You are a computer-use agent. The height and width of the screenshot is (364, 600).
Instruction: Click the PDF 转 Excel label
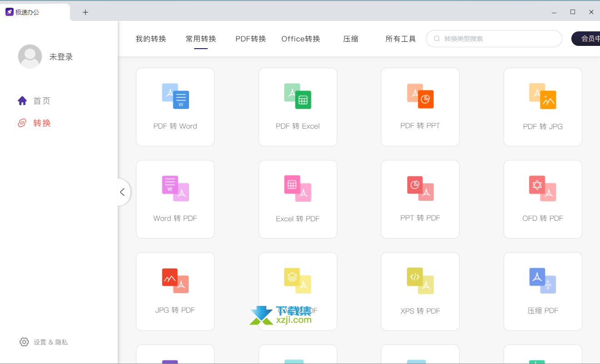298,126
